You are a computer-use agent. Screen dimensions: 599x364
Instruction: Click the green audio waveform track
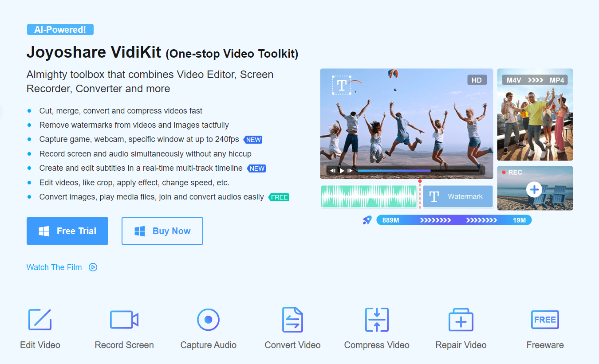point(369,196)
